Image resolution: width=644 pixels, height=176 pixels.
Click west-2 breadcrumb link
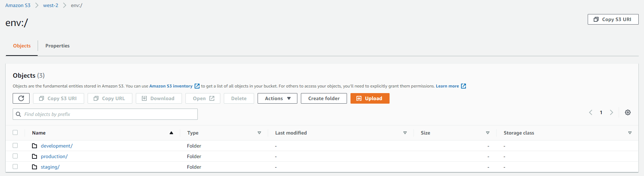(x=51, y=5)
